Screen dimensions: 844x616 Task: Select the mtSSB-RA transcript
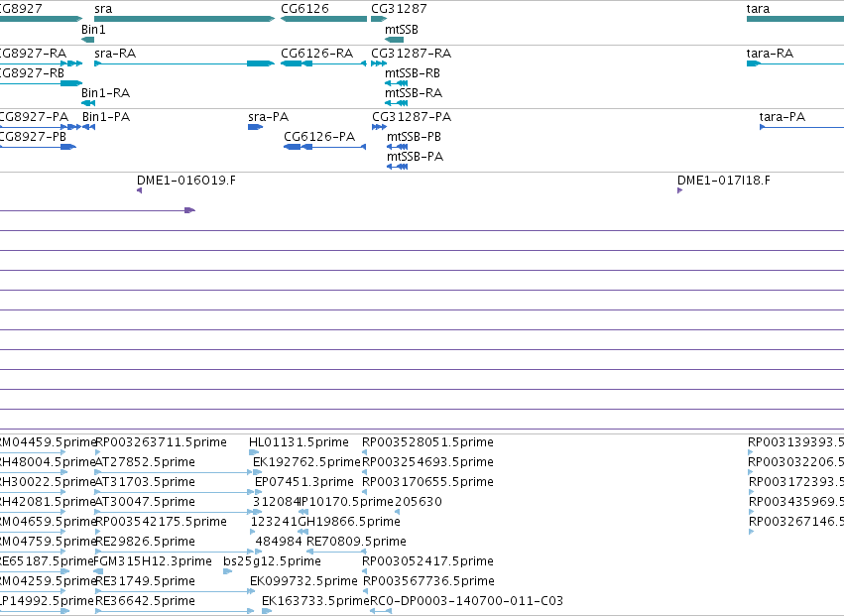(x=396, y=103)
